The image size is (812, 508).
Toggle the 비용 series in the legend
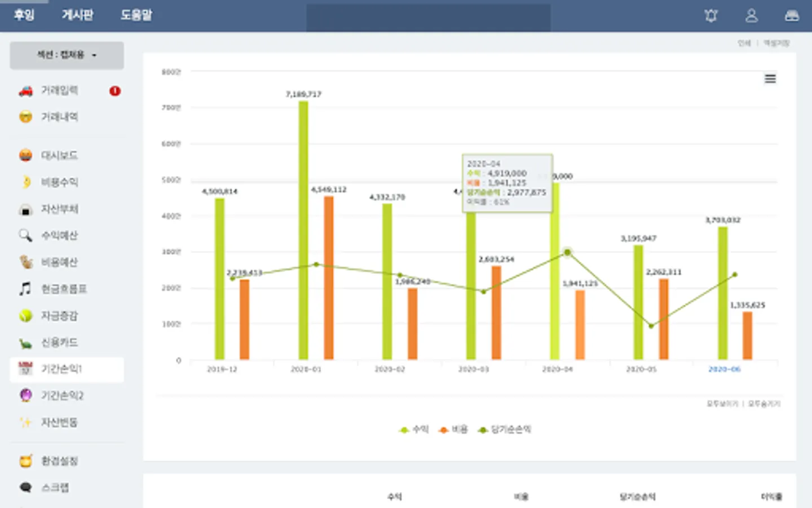(453, 430)
